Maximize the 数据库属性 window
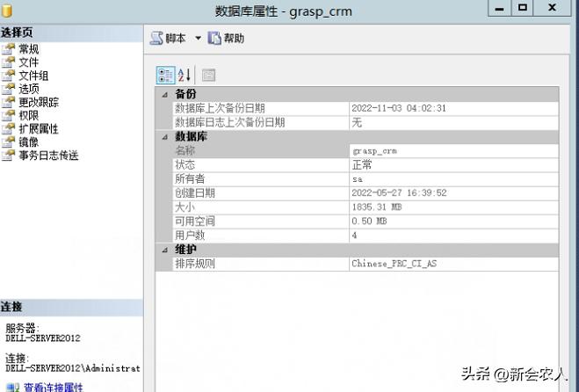Image resolution: width=579 pixels, height=392 pixels. [x=522, y=7]
